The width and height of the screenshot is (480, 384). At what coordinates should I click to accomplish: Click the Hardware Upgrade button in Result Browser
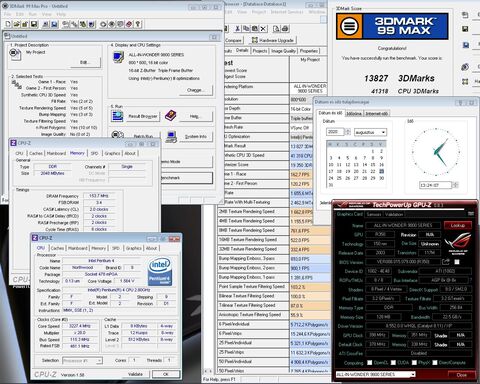tap(273, 40)
